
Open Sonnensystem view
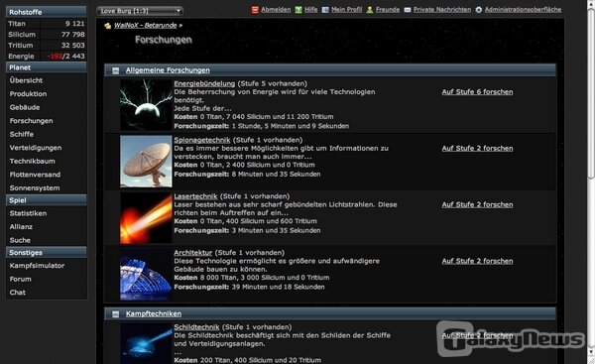click(35, 188)
